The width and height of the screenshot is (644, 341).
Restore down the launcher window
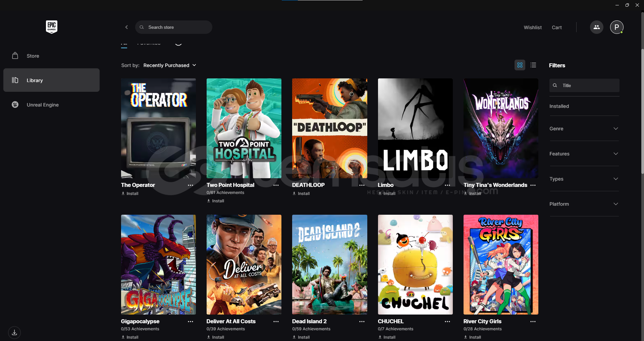click(x=627, y=5)
